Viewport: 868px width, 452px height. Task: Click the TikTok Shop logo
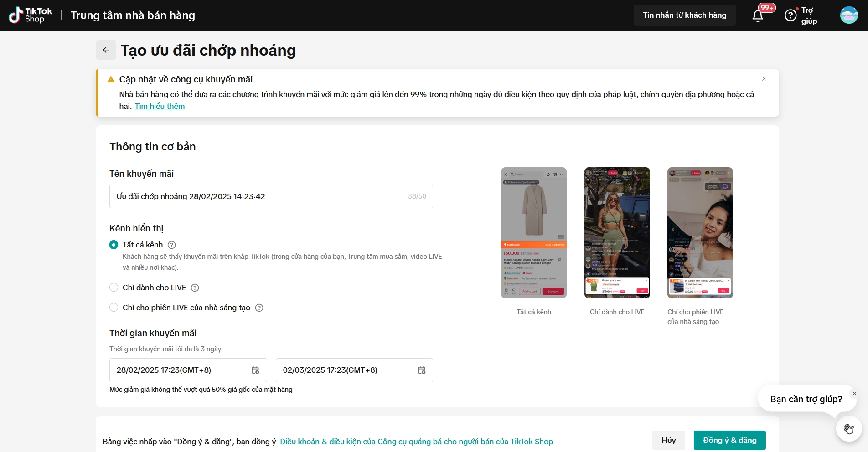coord(31,15)
